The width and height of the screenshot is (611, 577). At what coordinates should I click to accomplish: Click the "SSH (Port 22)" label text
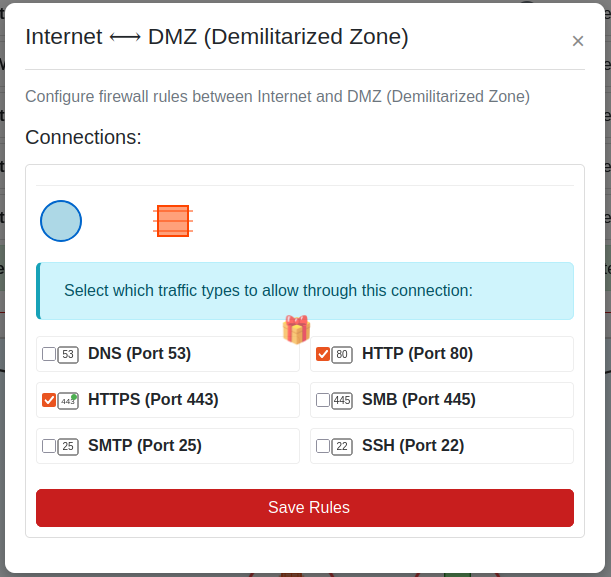click(x=413, y=446)
